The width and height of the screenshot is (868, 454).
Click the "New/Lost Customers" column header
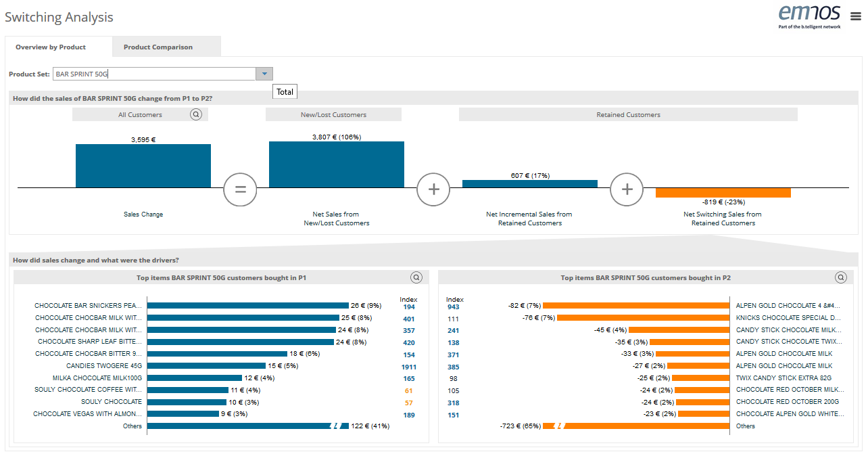pyautogui.click(x=333, y=115)
